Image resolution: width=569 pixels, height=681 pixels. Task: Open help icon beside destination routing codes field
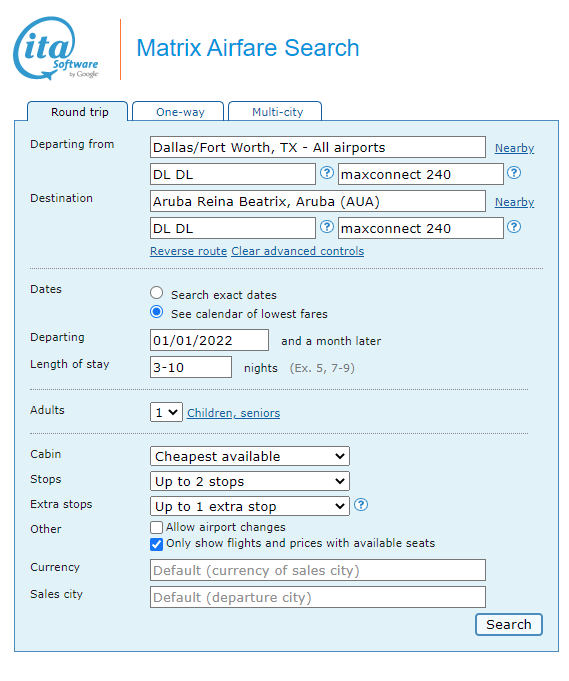327,227
